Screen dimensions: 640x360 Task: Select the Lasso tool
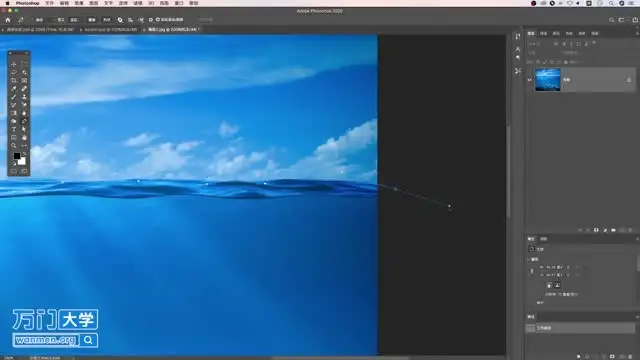click(x=13, y=72)
